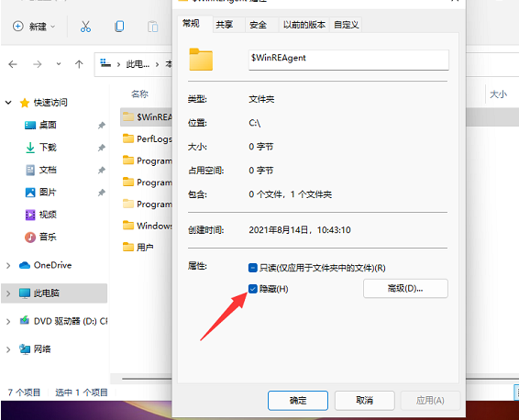Click the address bar PC icon
Image resolution: width=519 pixels, height=420 pixels.
(105, 63)
